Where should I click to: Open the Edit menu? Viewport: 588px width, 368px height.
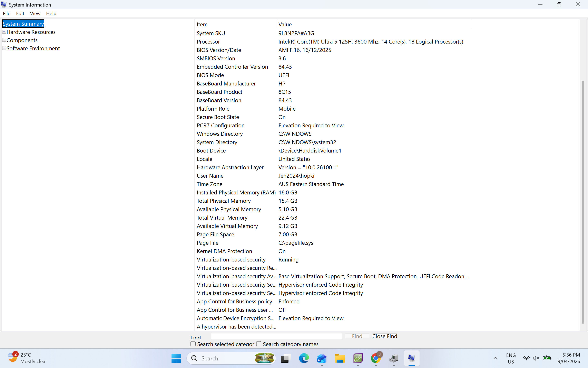pos(20,13)
